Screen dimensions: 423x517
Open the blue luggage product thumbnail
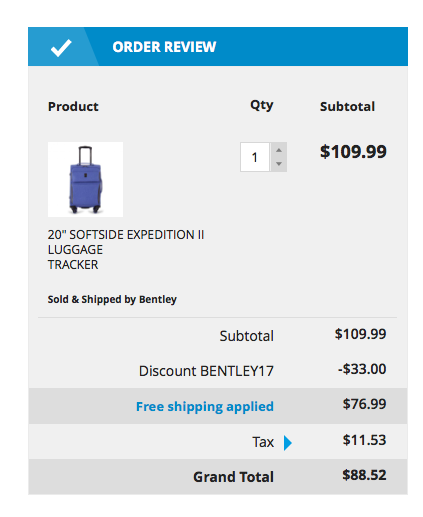(85, 179)
